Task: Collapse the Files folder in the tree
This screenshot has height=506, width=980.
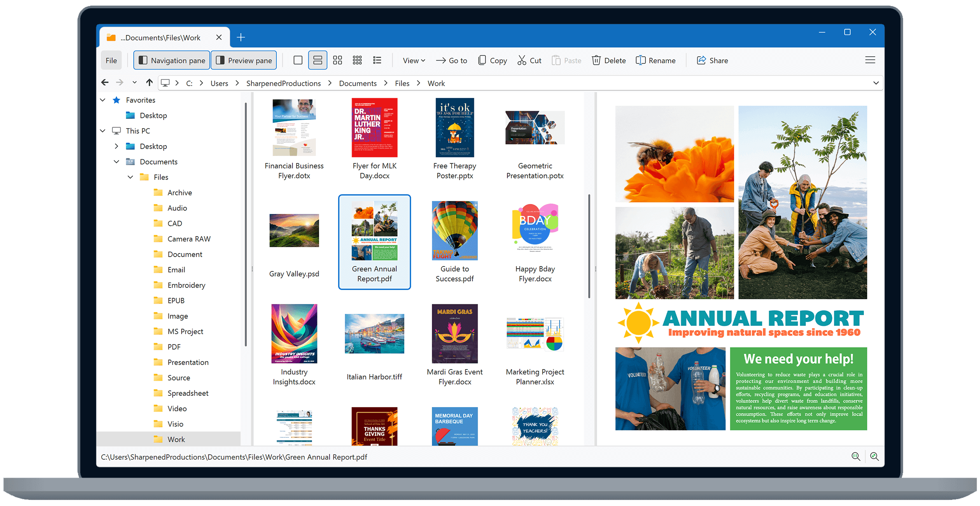Action: pyautogui.click(x=131, y=177)
